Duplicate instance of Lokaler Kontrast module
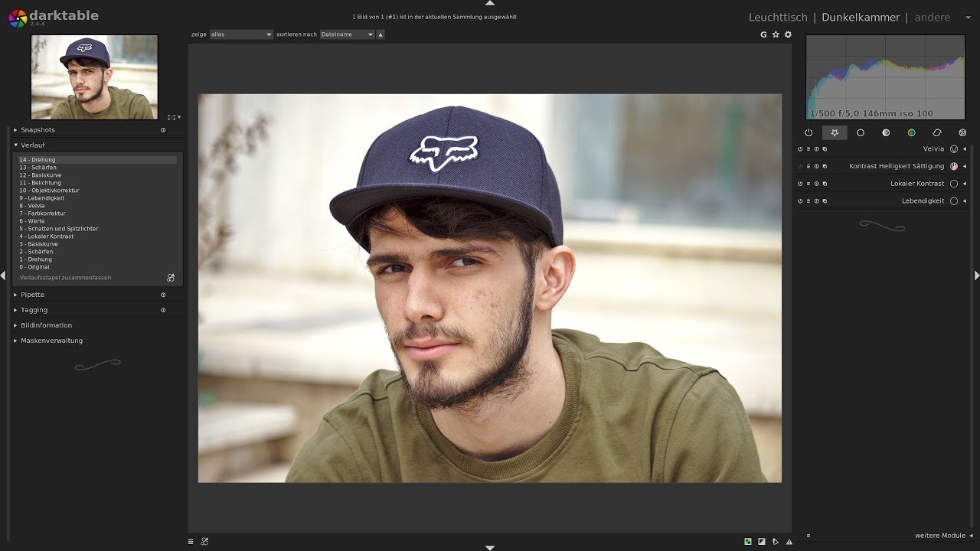The image size is (980, 551). (825, 184)
